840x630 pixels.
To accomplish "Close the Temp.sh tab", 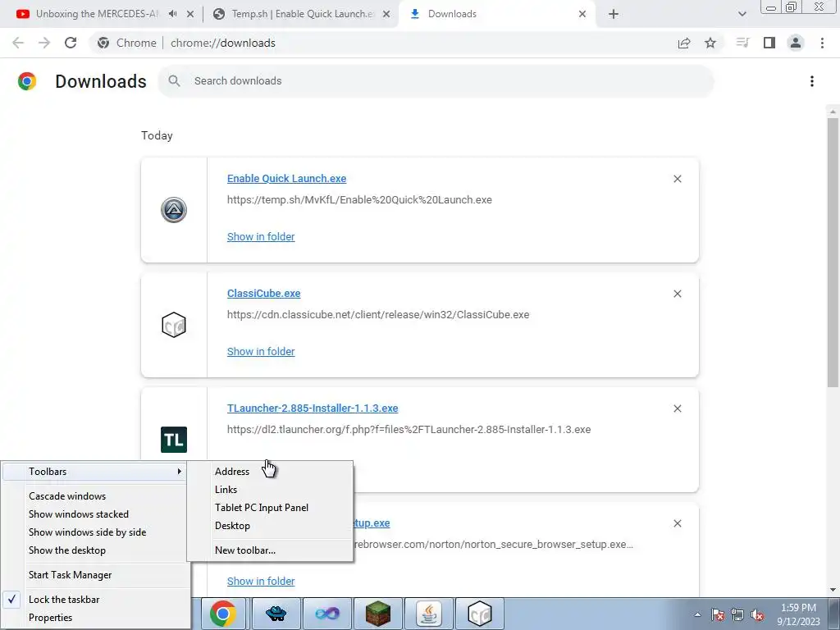I will pyautogui.click(x=386, y=14).
